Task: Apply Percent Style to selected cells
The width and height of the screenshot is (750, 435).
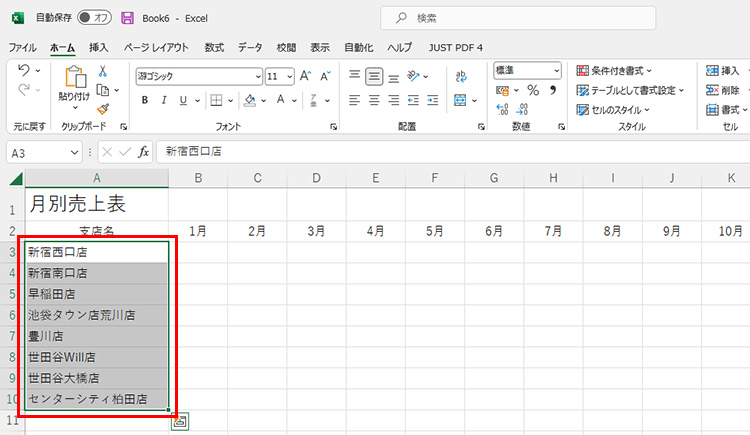Action: [533, 90]
